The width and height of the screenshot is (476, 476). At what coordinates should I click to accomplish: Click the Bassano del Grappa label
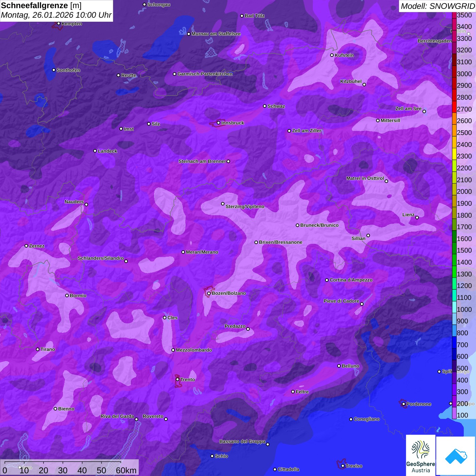pyautogui.click(x=242, y=442)
